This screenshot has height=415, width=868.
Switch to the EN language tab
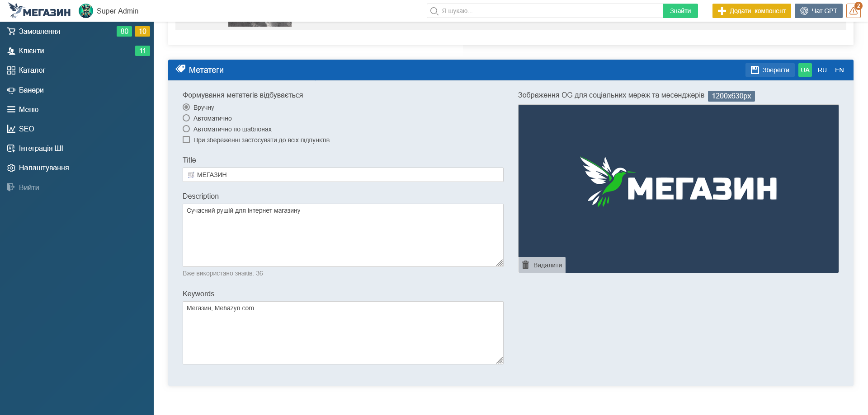[840, 70]
